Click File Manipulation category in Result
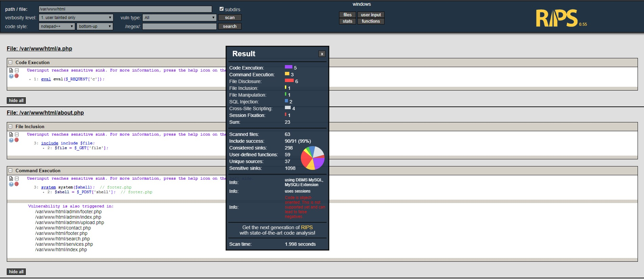This screenshot has width=644, height=279. tap(248, 95)
